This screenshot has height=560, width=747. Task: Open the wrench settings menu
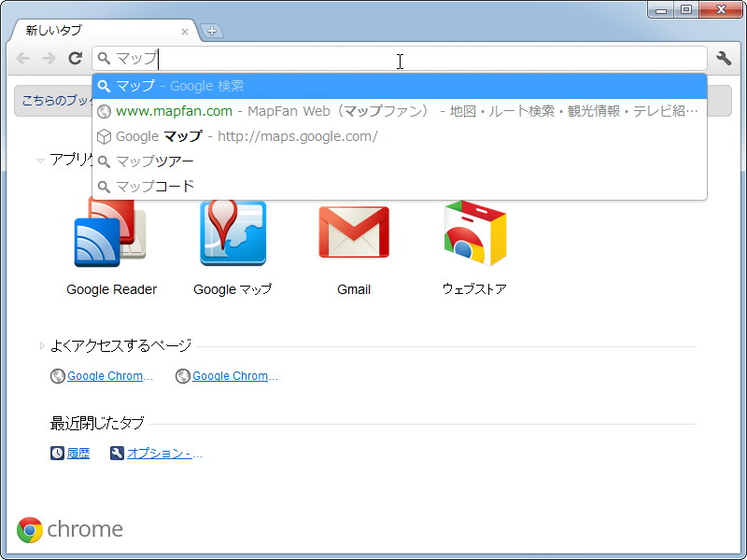(724, 58)
